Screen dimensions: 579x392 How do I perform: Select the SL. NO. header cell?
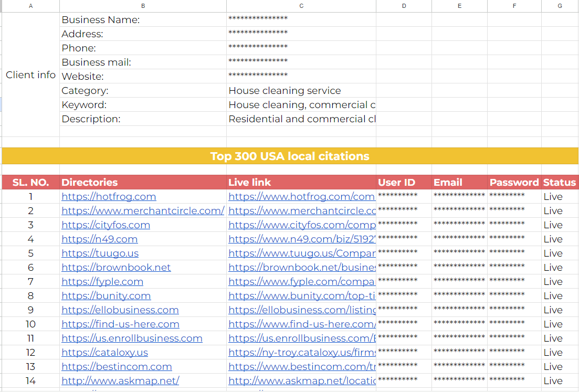(30, 182)
